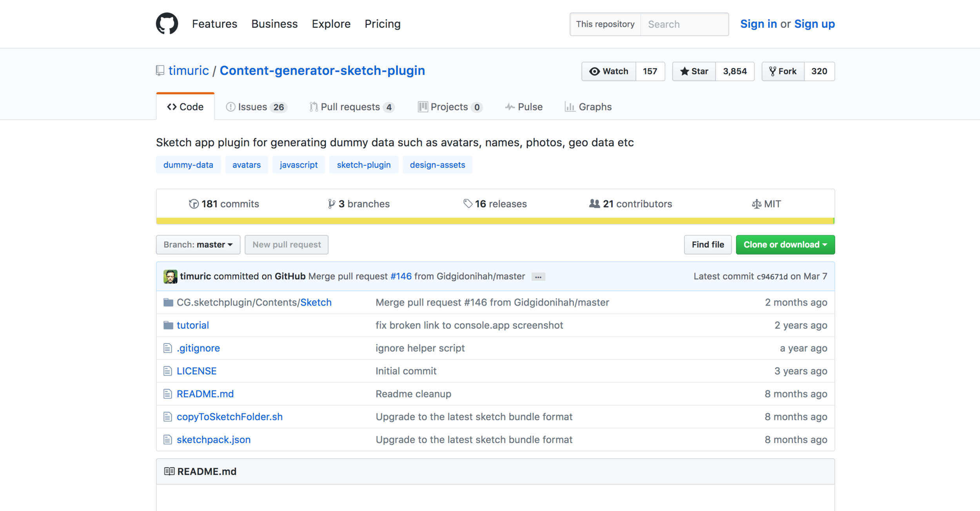Screen dimensions: 980x511
Task: Watch this repository
Action: 609,71
